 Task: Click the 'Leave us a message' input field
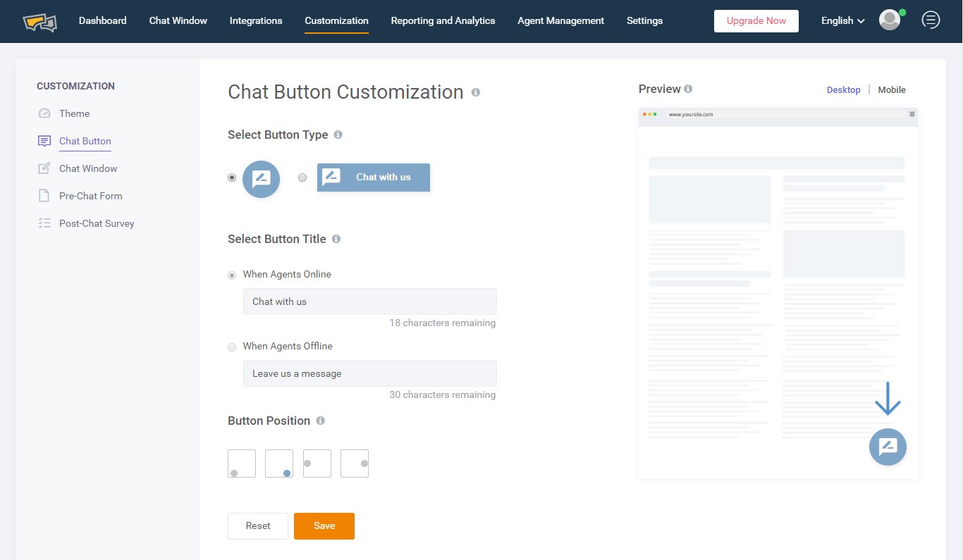coord(370,373)
